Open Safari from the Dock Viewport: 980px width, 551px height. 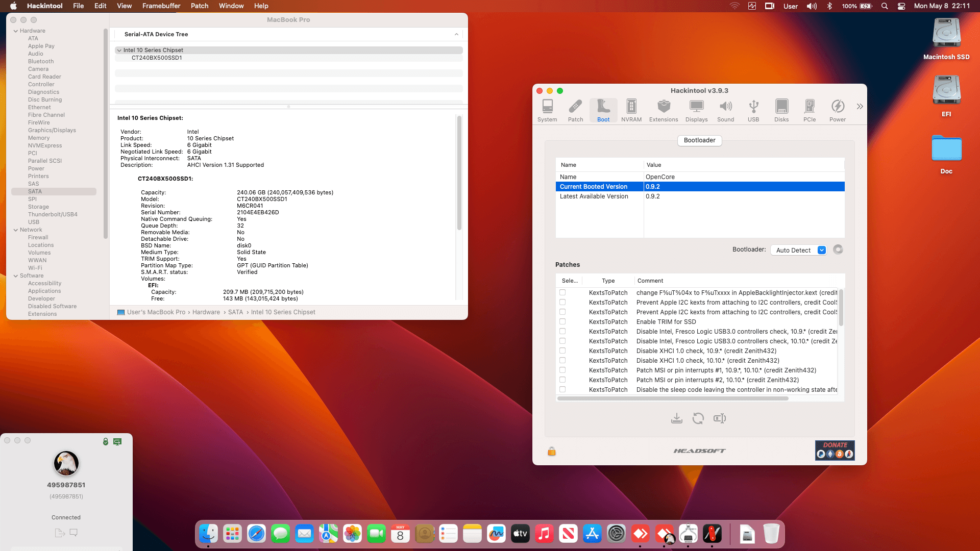(x=256, y=534)
